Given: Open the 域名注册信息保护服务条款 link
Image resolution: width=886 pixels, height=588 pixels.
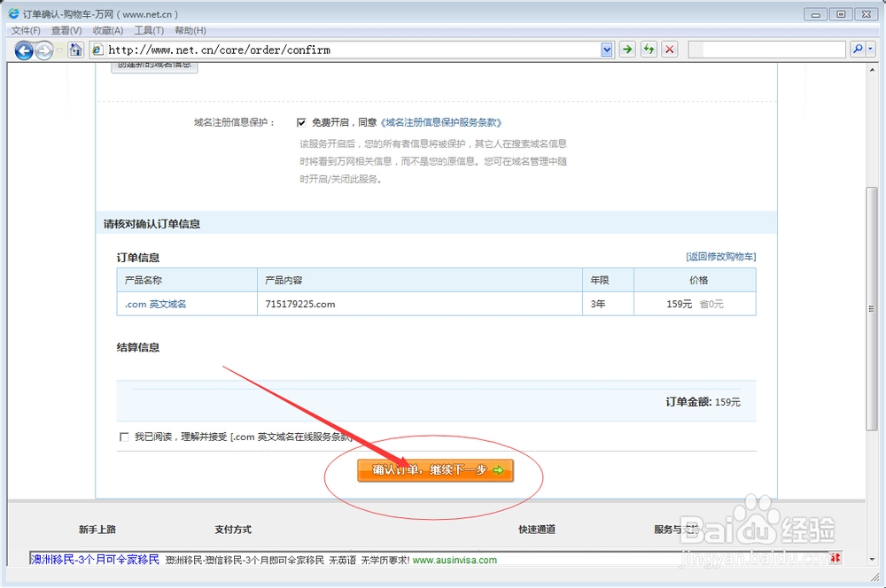Looking at the screenshot, I should click(x=441, y=122).
